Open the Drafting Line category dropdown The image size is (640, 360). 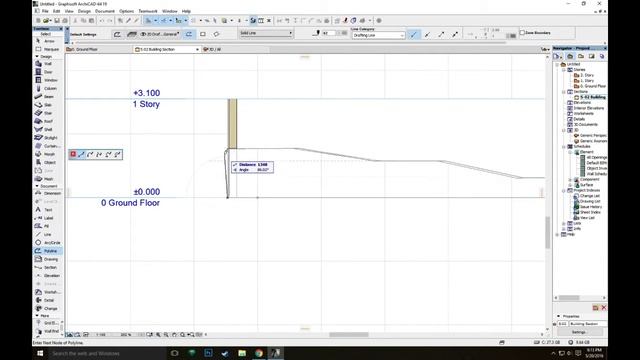[x=378, y=36]
